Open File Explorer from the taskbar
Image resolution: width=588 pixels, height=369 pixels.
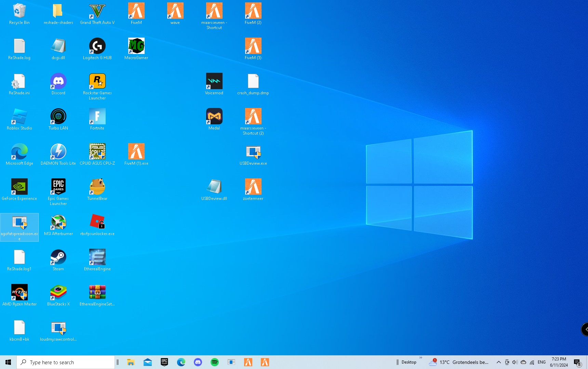[x=131, y=362]
